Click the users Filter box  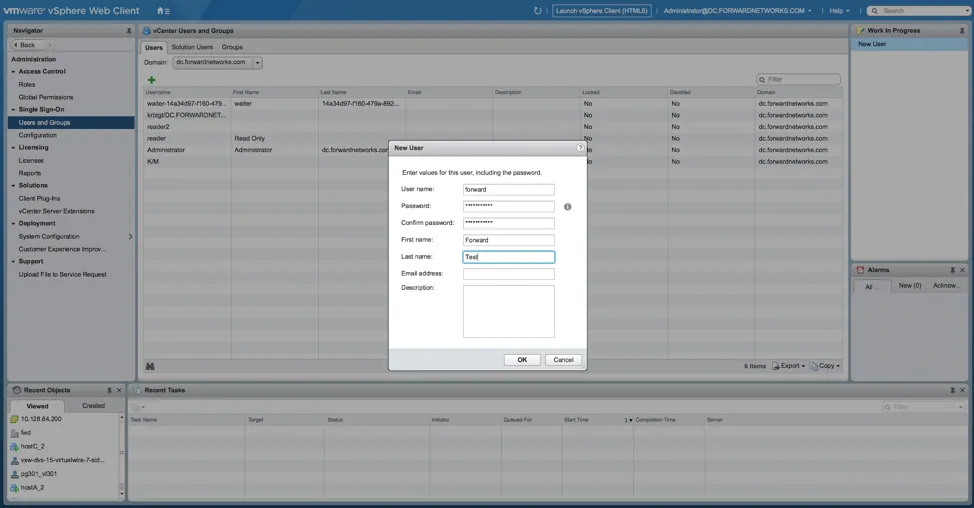[798, 79]
